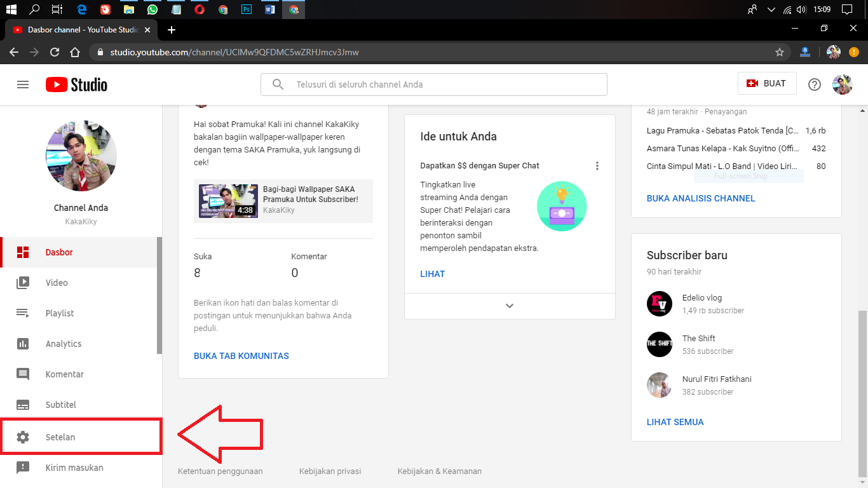Viewport: 868px width, 488px height.
Task: Click the YouTube Studio logo
Action: click(76, 85)
